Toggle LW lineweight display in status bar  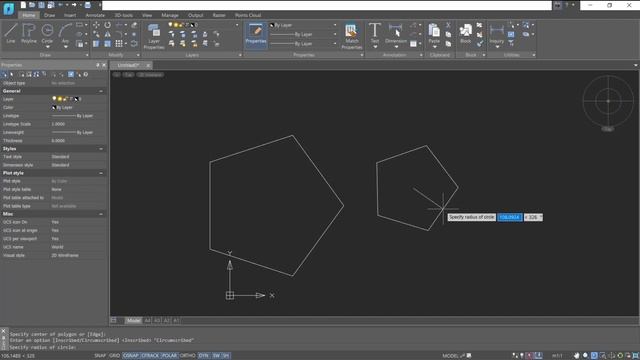[216, 356]
